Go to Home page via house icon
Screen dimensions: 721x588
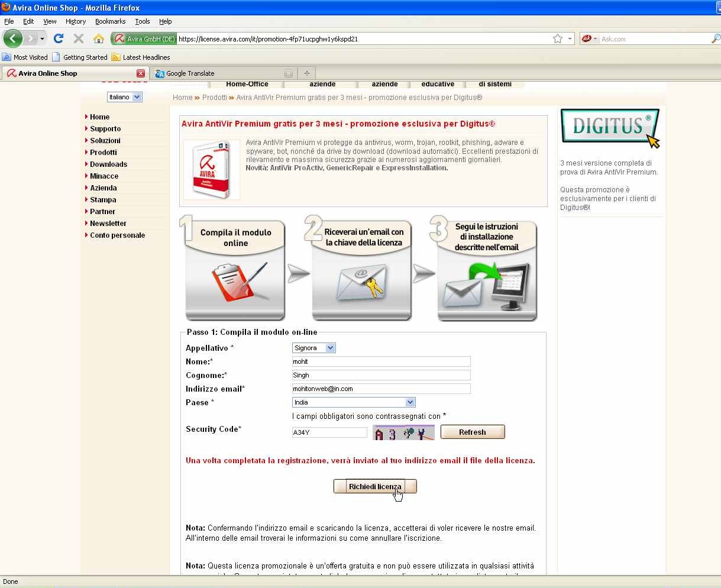(99, 38)
